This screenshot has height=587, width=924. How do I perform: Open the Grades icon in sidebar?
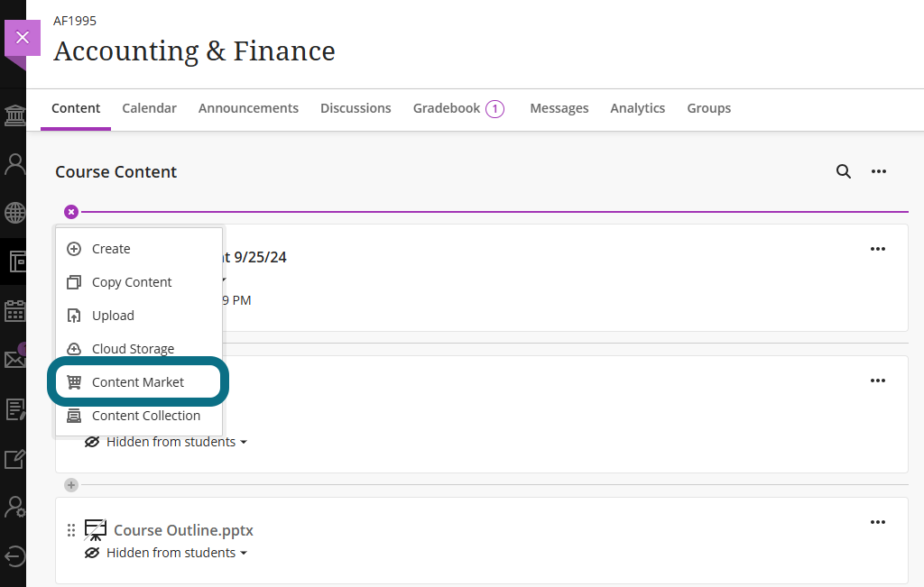[x=14, y=409]
